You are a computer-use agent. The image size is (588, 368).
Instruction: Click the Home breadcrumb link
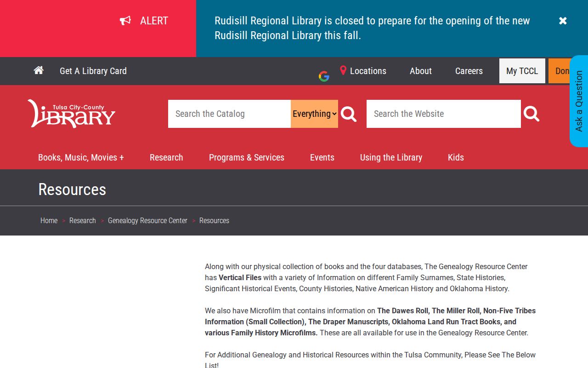pyautogui.click(x=49, y=221)
